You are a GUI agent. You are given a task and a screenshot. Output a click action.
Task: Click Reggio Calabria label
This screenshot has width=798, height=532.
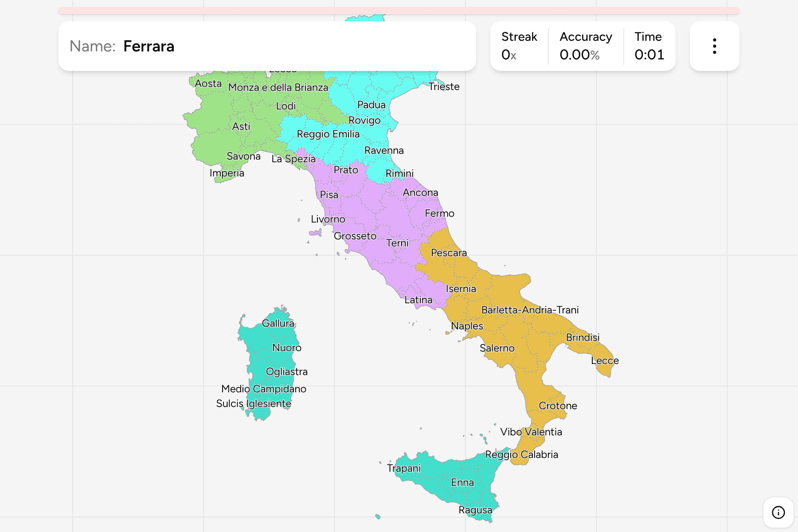click(x=521, y=454)
